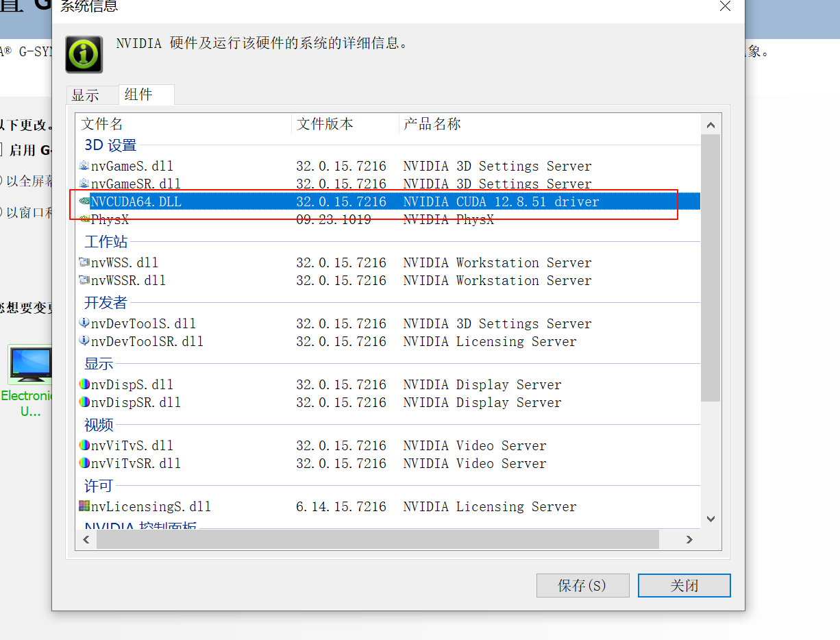Collapse the 开发者 group header
Image resolution: width=840 pixels, height=640 pixels.
pyautogui.click(x=106, y=303)
